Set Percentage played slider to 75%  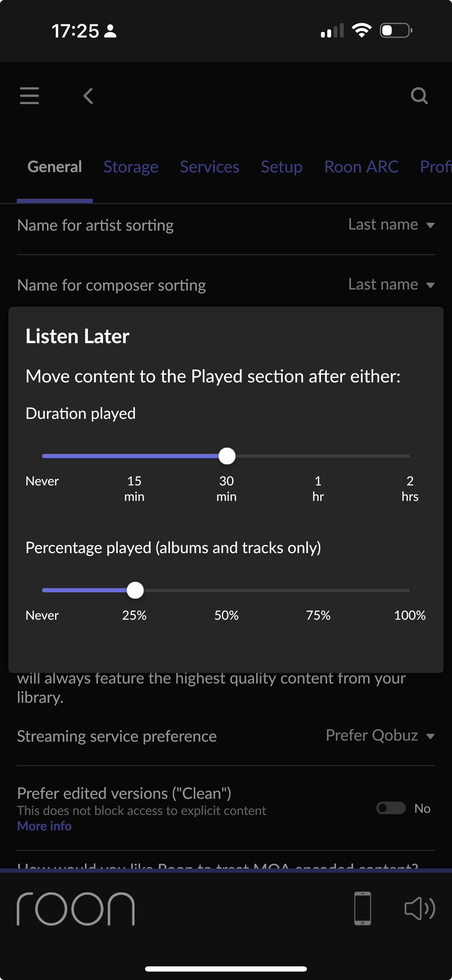318,591
